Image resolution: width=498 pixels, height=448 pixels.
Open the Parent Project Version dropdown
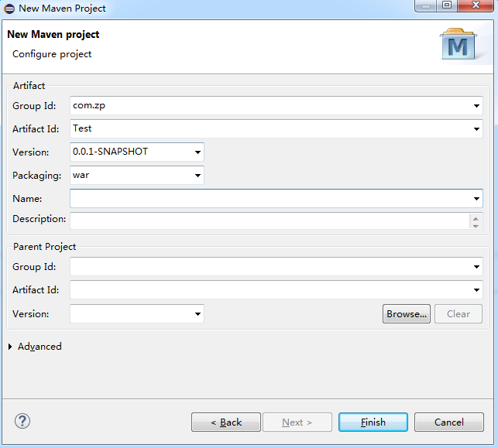[x=197, y=314]
